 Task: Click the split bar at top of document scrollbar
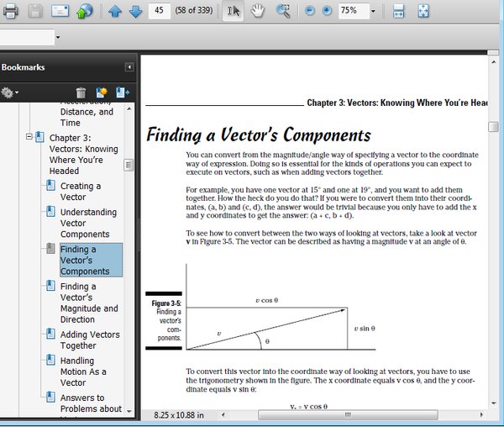[x=493, y=52]
